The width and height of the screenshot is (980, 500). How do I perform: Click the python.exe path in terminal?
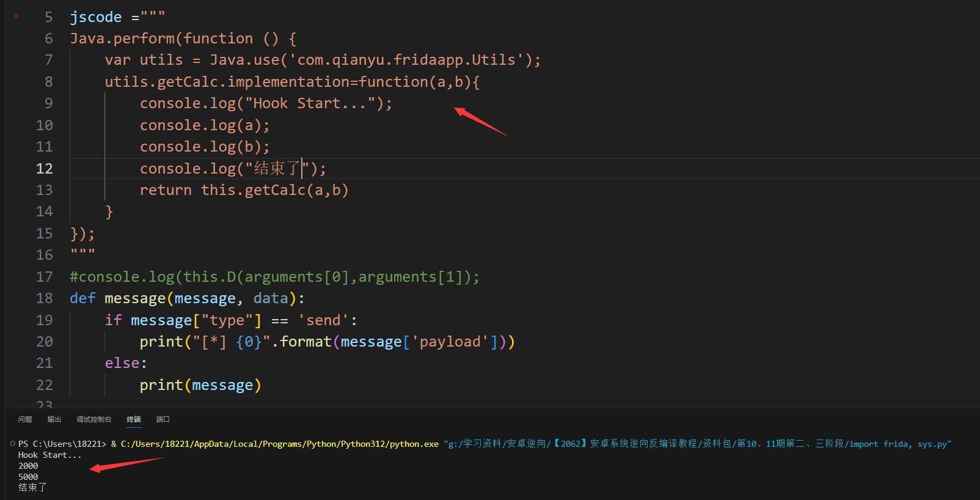(x=279, y=444)
